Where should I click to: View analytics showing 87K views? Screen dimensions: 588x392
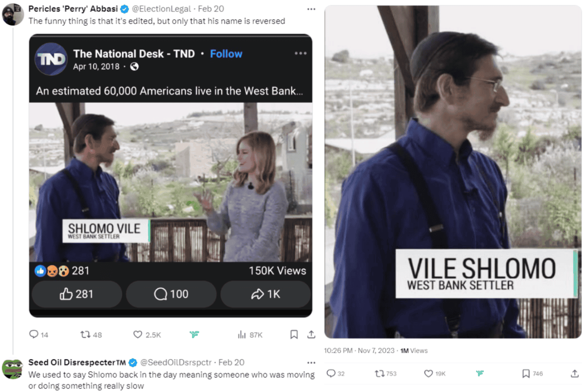coord(250,335)
